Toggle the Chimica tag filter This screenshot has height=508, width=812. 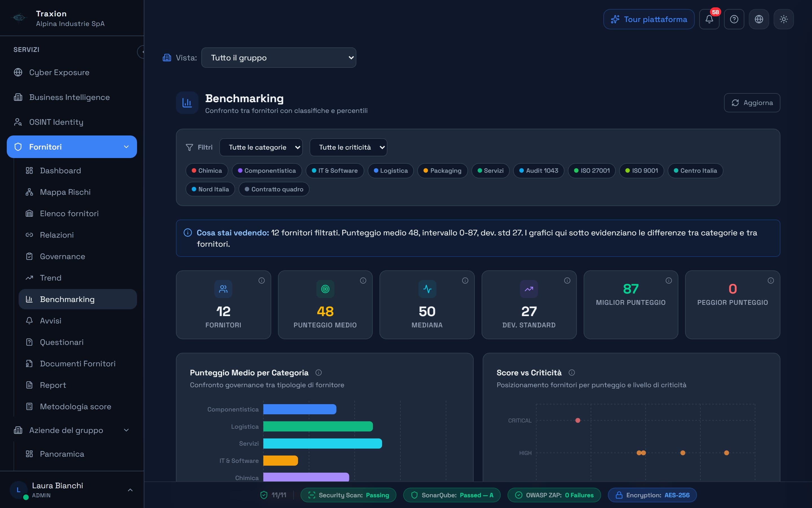point(207,171)
